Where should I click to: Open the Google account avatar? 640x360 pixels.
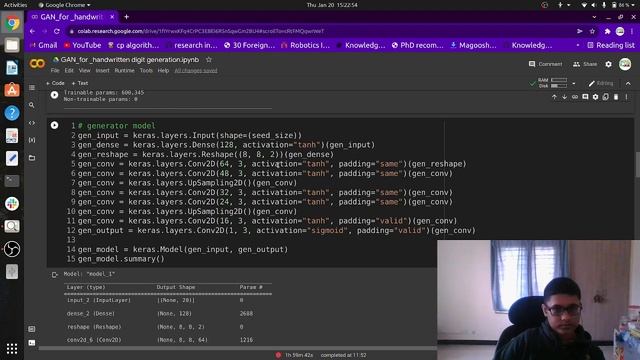point(625,64)
